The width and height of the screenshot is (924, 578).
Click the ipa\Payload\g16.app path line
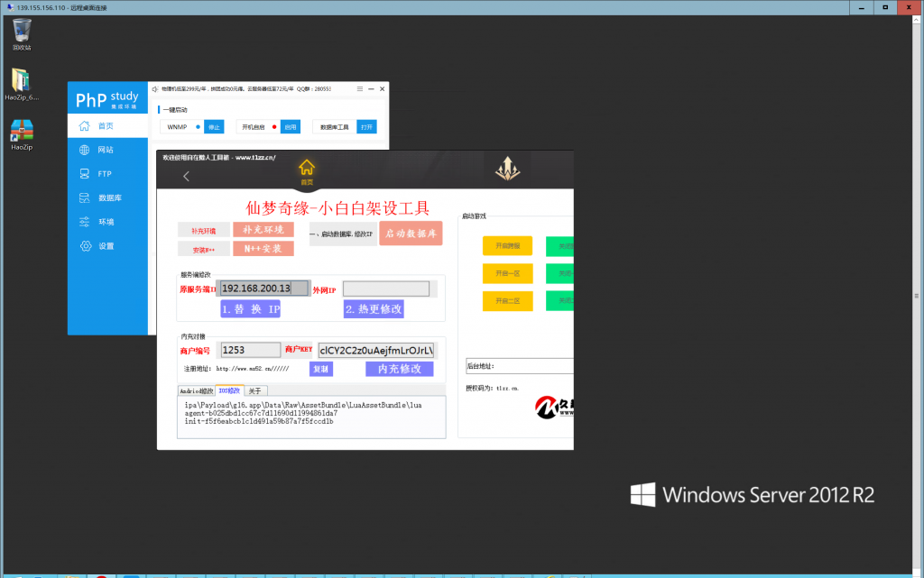click(303, 405)
